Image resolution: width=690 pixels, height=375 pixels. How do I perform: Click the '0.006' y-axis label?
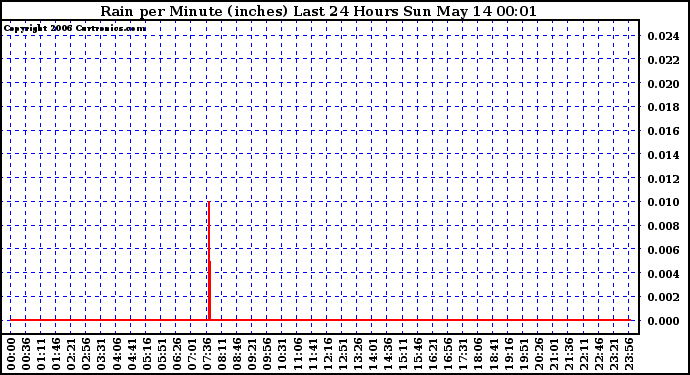[663, 250]
